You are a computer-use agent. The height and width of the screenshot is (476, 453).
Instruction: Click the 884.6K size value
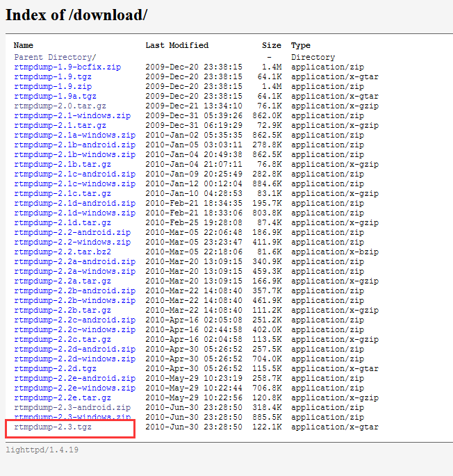267,183
